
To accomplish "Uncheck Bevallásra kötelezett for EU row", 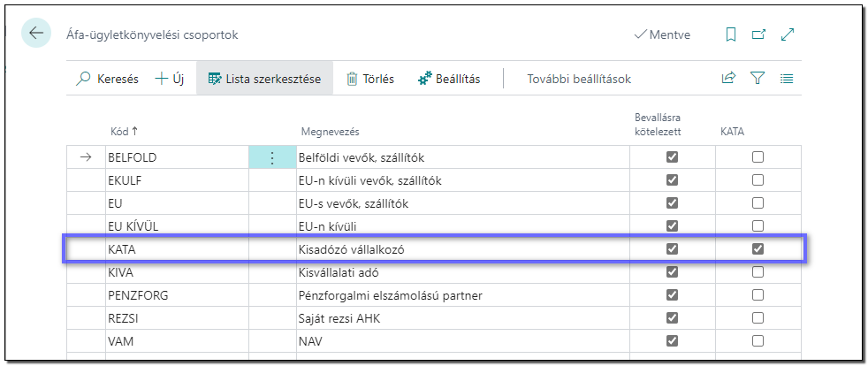I will point(672,203).
